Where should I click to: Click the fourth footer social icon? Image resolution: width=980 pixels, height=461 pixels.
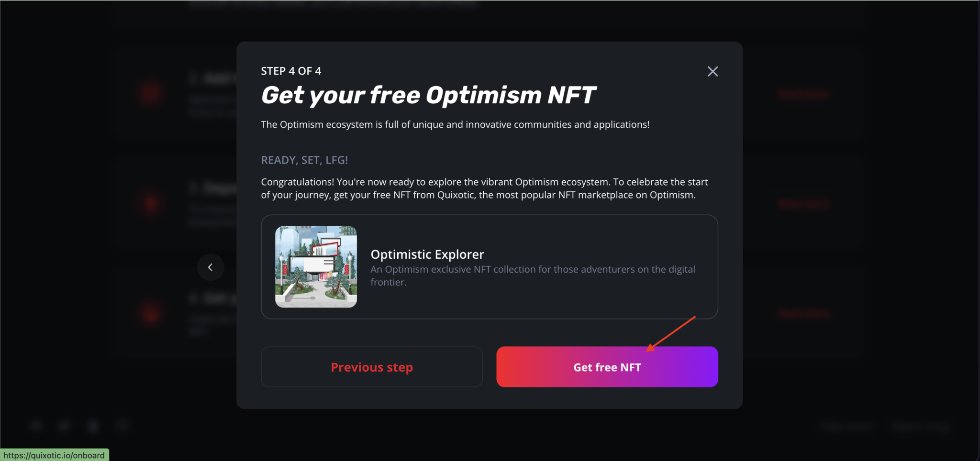pyautogui.click(x=122, y=426)
